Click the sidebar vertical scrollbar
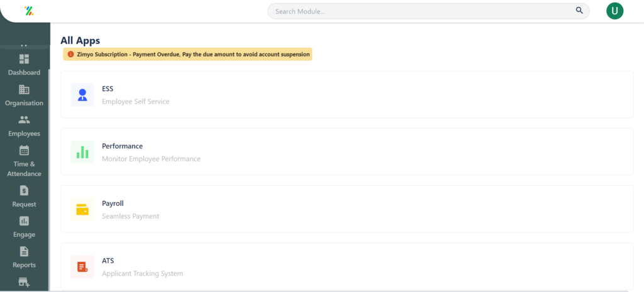 coord(49,178)
